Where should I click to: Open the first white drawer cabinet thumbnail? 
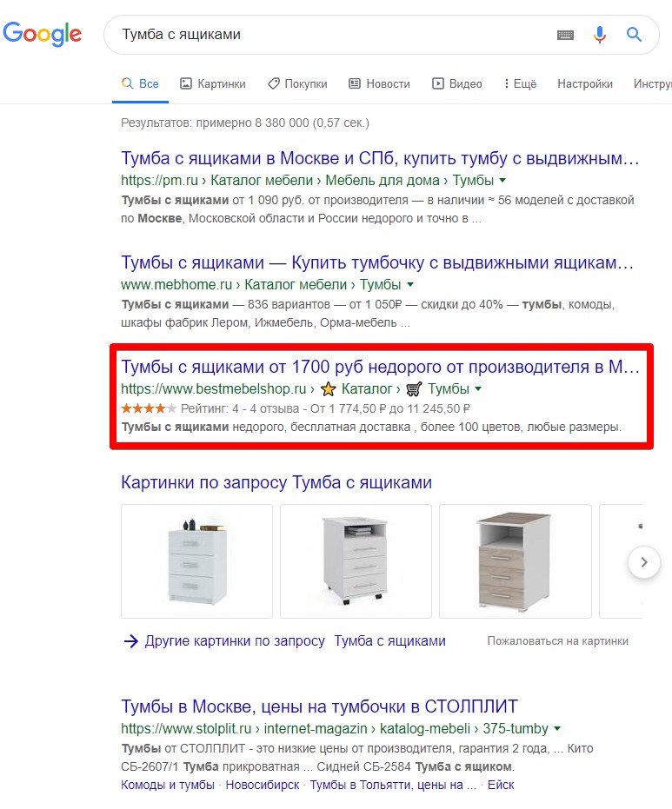[196, 561]
